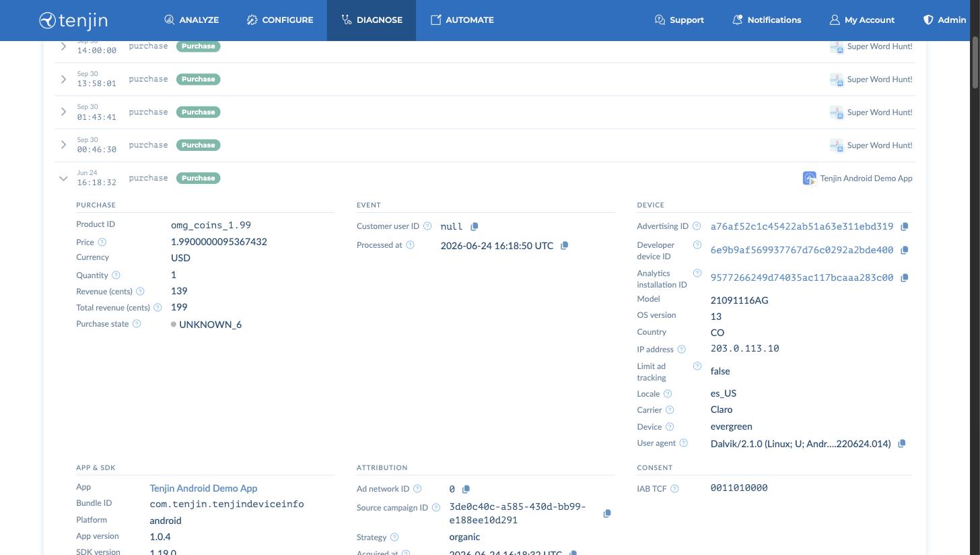Open Developer device ID 6e9b9af5... link

802,250
